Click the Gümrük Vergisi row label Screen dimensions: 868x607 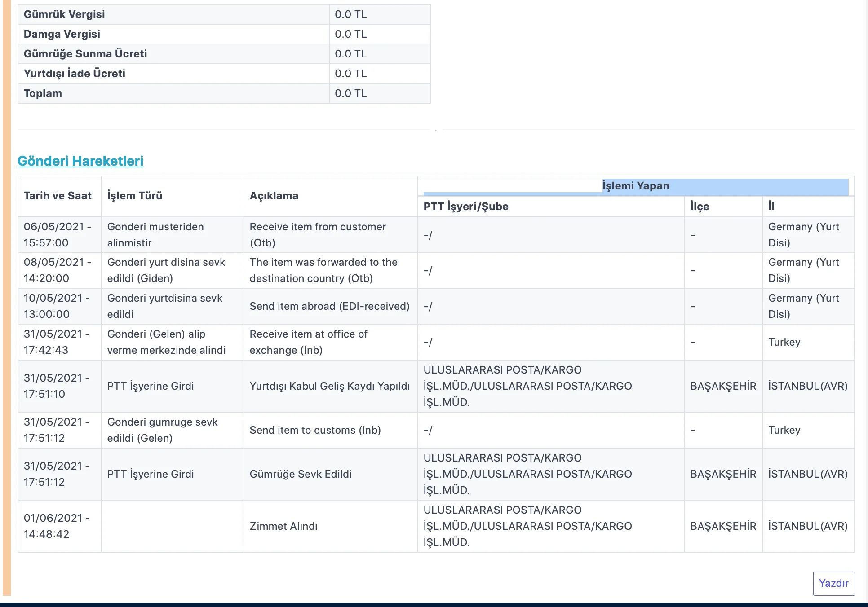point(64,14)
